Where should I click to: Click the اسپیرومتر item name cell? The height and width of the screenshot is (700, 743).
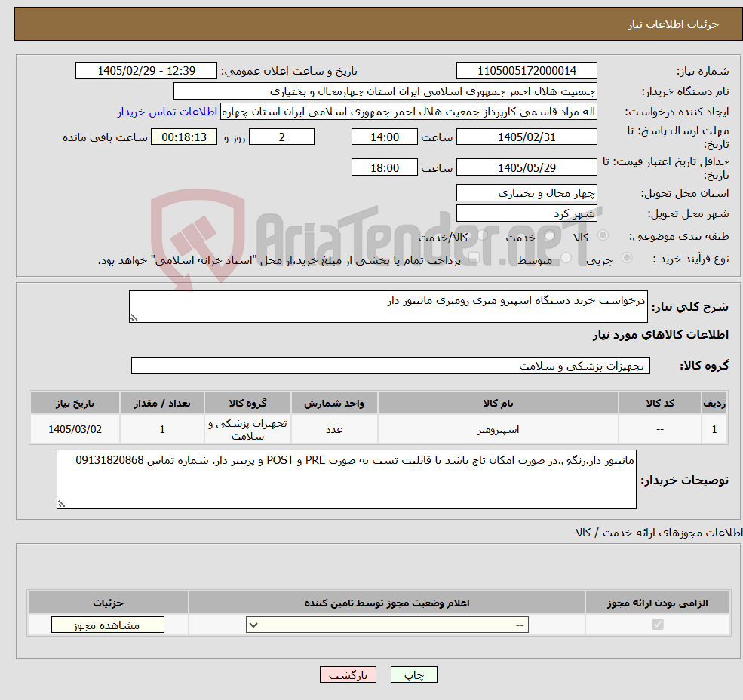[x=498, y=429]
